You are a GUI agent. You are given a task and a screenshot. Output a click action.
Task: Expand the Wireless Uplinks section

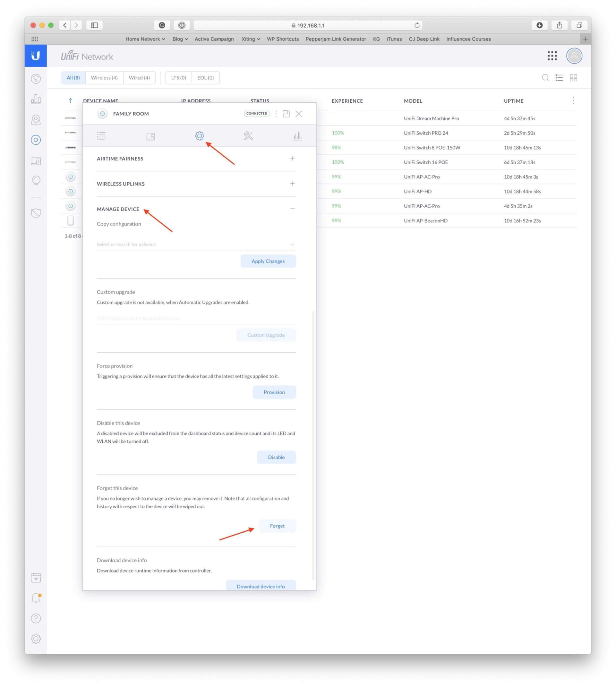(292, 184)
